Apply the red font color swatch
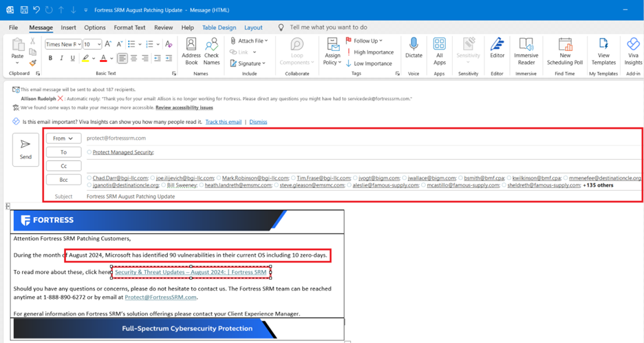 (103, 59)
